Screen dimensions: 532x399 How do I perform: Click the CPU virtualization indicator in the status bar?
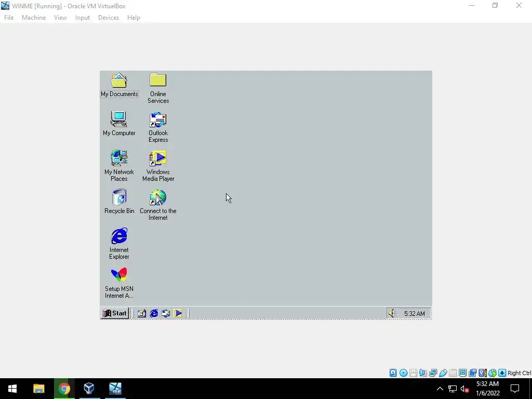coord(483,373)
